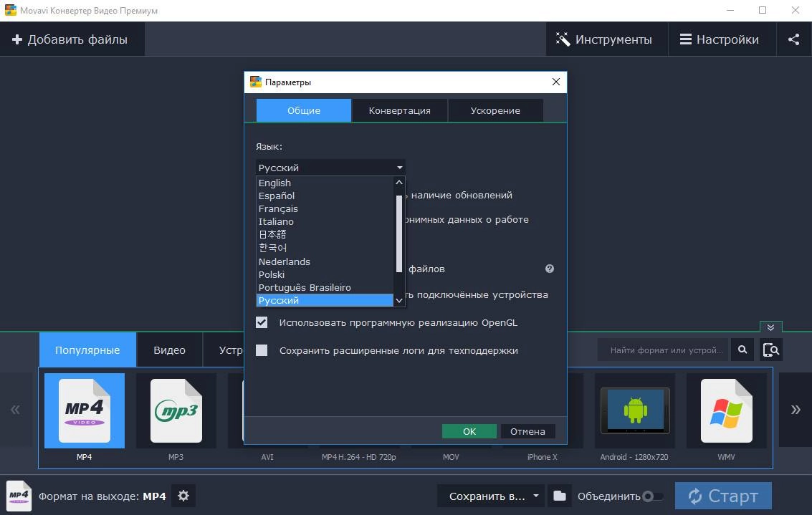Enable Сохранить расширенные логи для техподдержки
The width and height of the screenshot is (812, 515).
(x=262, y=350)
